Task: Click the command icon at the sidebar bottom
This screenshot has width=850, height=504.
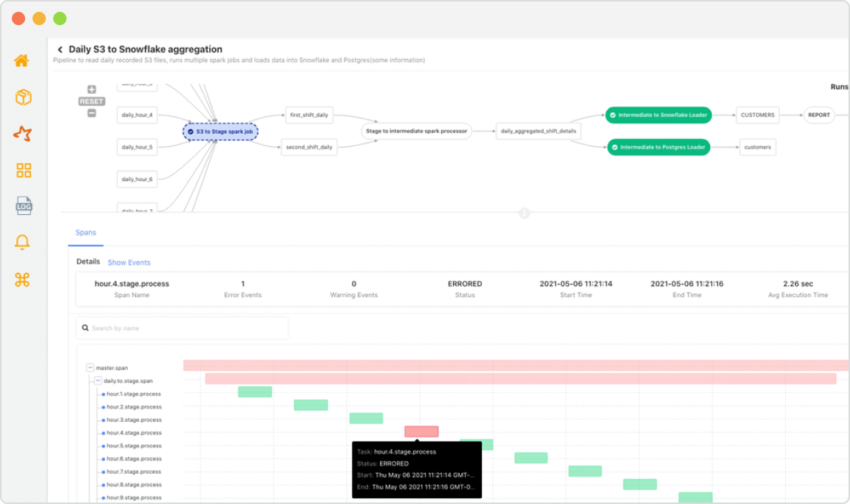Action: [22, 279]
